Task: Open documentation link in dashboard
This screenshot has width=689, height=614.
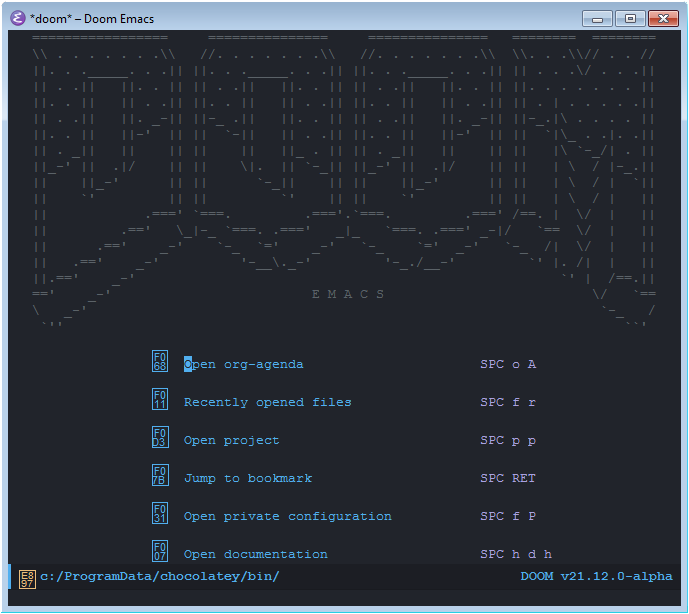Action: click(256, 554)
